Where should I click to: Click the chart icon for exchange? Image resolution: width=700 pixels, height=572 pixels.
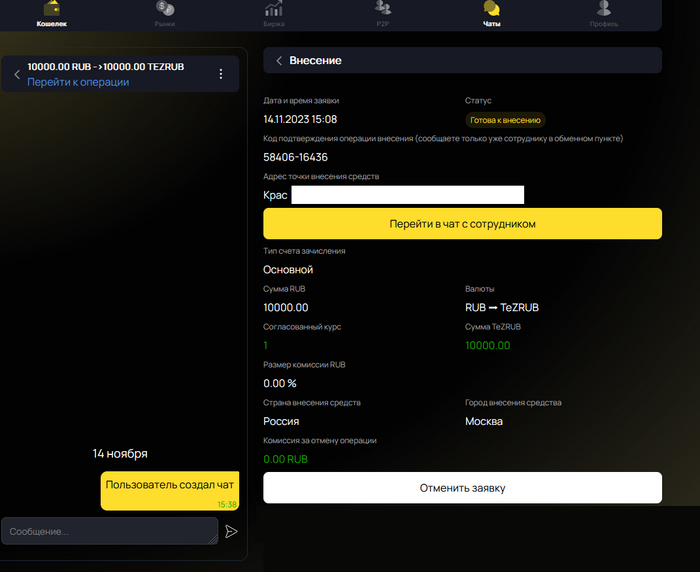click(x=274, y=8)
